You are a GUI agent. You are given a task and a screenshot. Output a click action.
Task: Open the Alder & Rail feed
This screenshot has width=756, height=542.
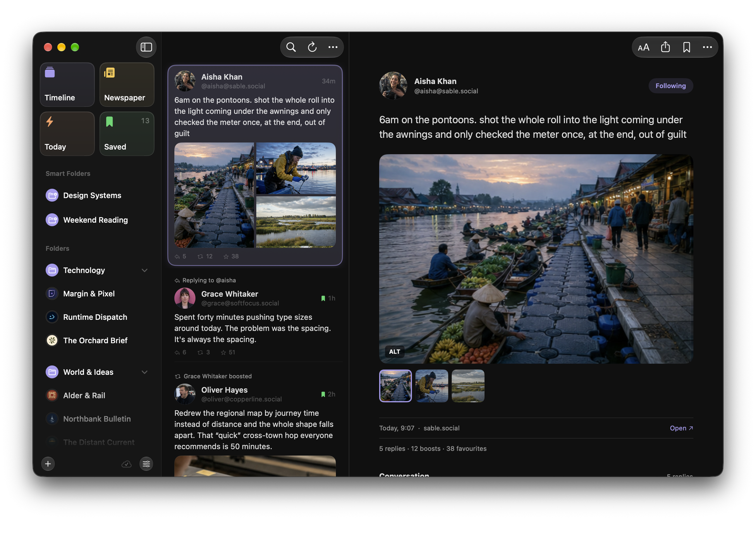pyautogui.click(x=97, y=395)
